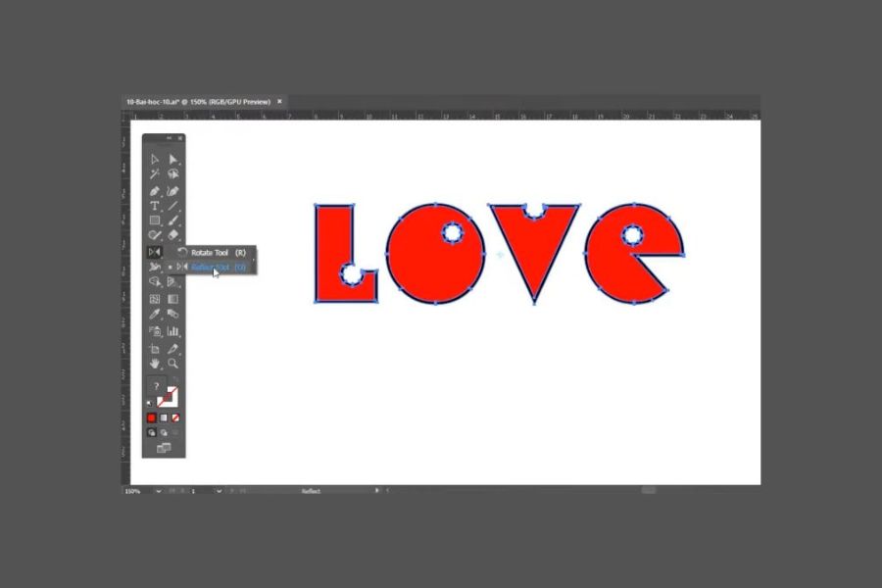The image size is (882, 588).
Task: Activate the Zoom magnifier tool
Action: pyautogui.click(x=172, y=364)
